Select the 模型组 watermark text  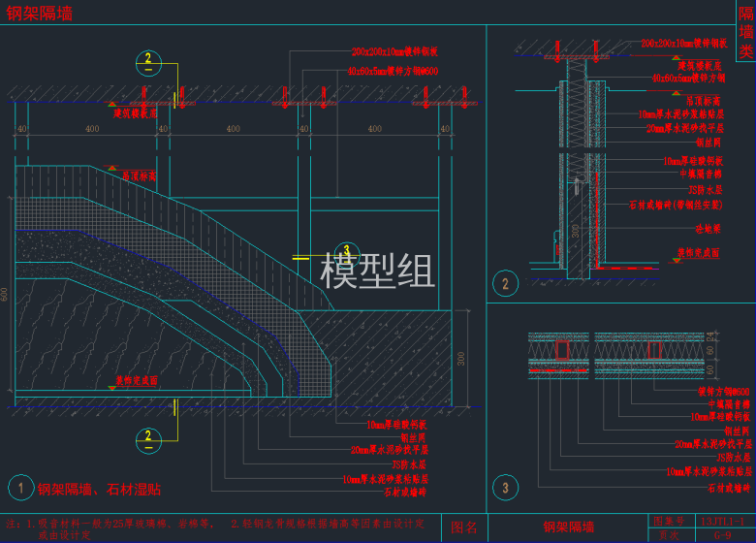pyautogui.click(x=378, y=272)
